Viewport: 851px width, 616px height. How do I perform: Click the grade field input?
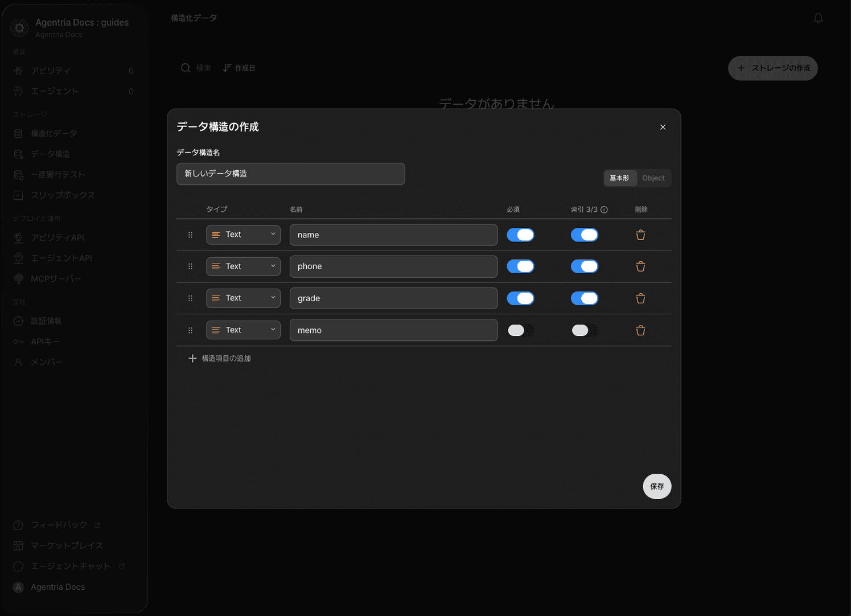[393, 298]
